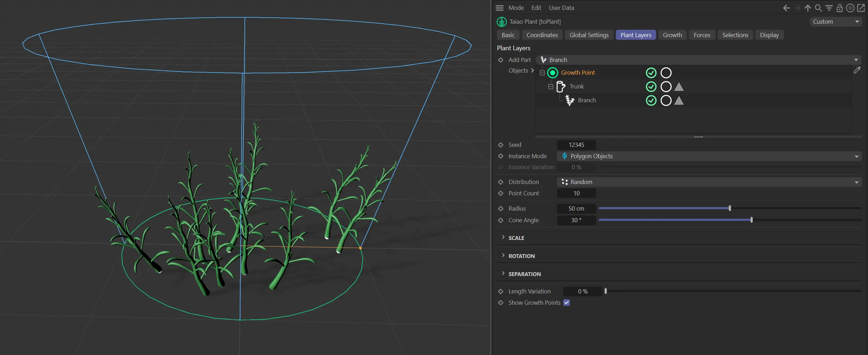Screen dimensions: 868x355
Task: Switch to the Growth tab
Action: [x=672, y=35]
